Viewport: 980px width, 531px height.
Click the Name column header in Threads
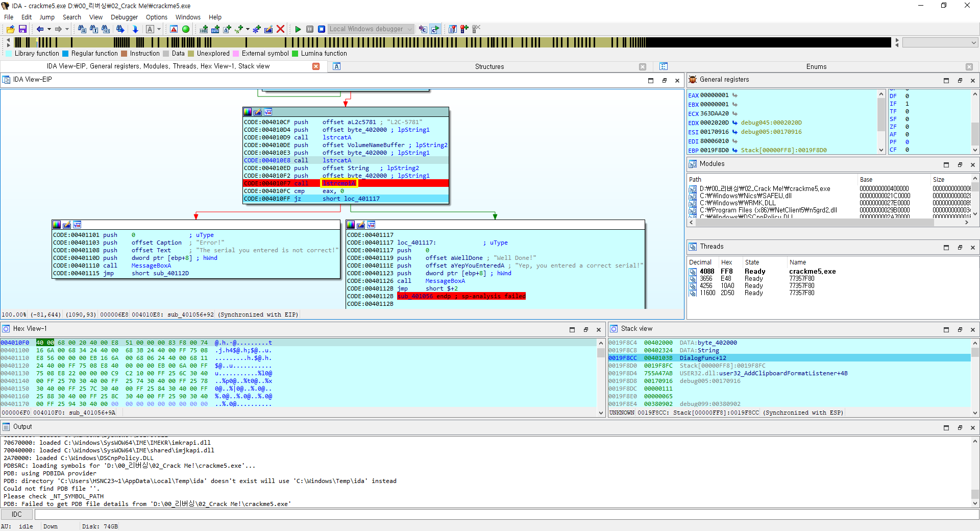pos(798,262)
